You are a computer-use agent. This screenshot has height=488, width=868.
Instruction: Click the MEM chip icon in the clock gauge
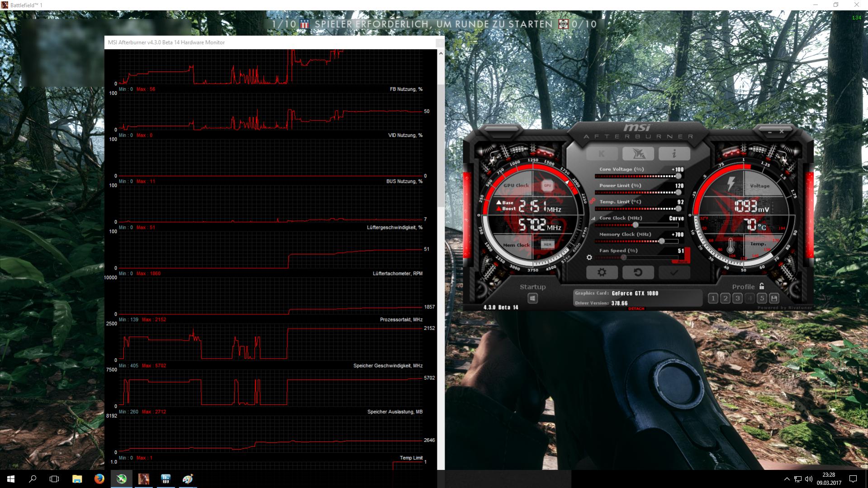tap(547, 244)
